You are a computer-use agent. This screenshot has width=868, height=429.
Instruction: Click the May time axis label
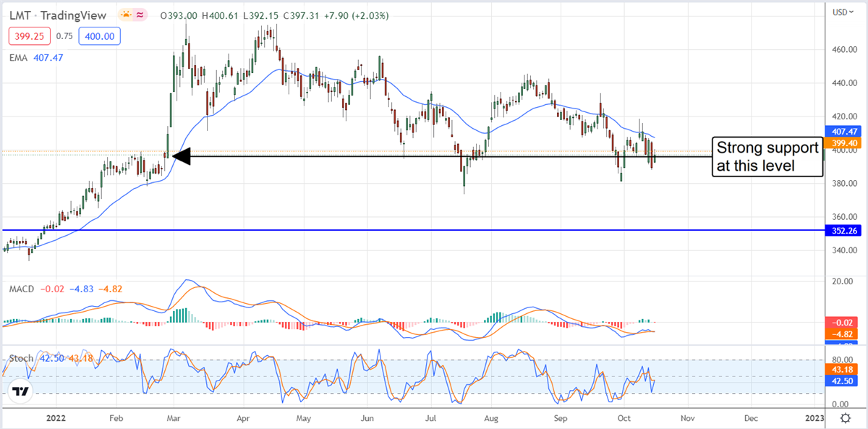[304, 418]
